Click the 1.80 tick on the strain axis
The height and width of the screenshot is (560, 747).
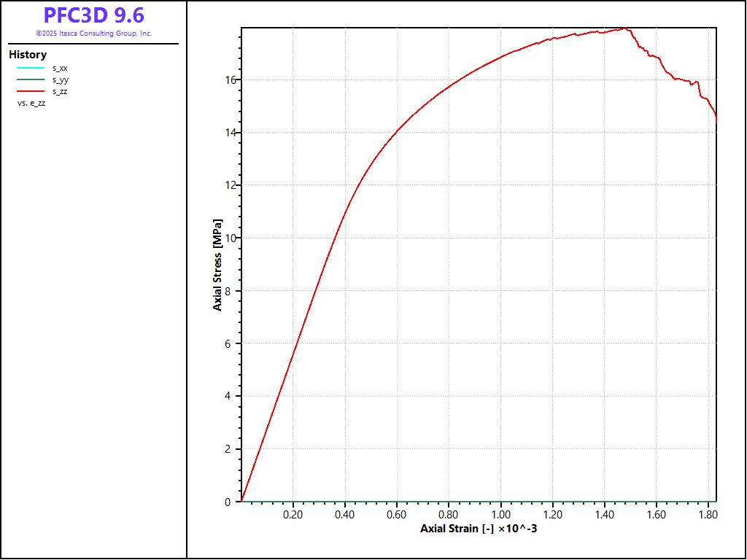tap(708, 514)
